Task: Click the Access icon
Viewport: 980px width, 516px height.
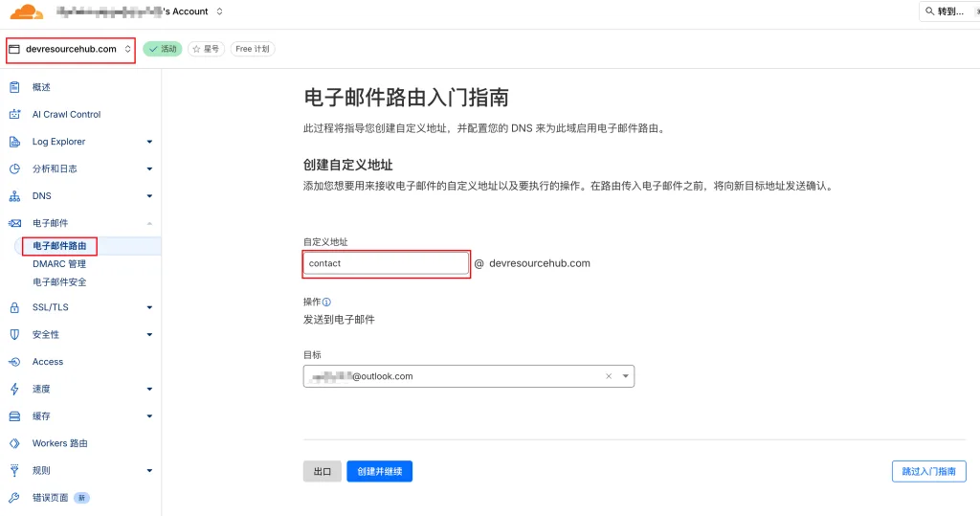Action: [x=14, y=362]
